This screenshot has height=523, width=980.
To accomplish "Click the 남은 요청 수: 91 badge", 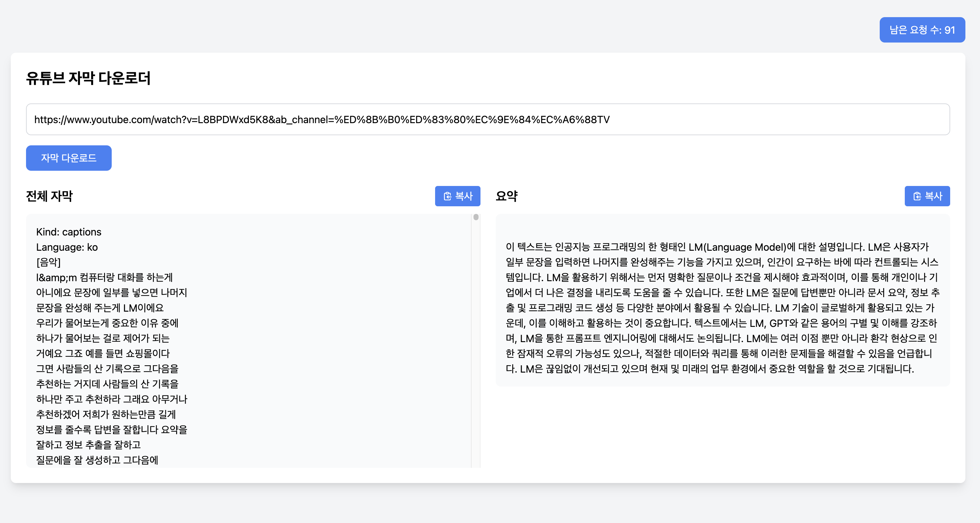I will [x=922, y=30].
